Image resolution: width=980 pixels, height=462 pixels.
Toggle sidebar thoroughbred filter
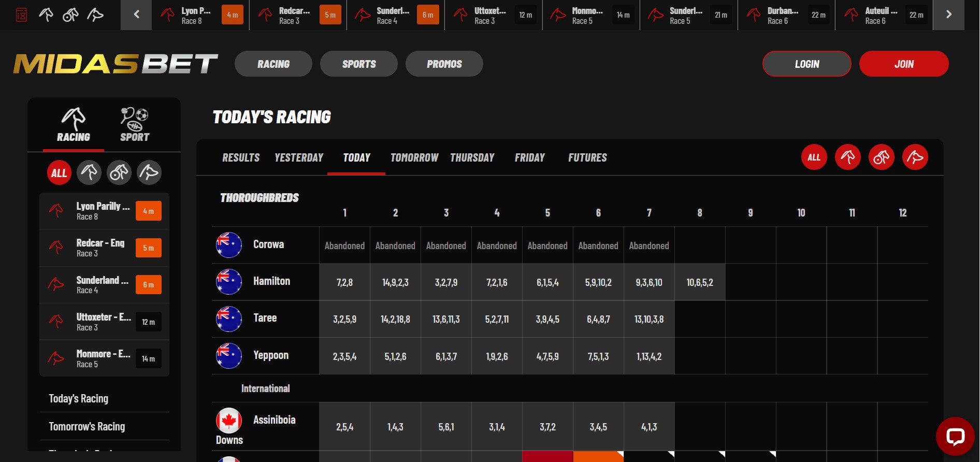pyautogui.click(x=89, y=172)
